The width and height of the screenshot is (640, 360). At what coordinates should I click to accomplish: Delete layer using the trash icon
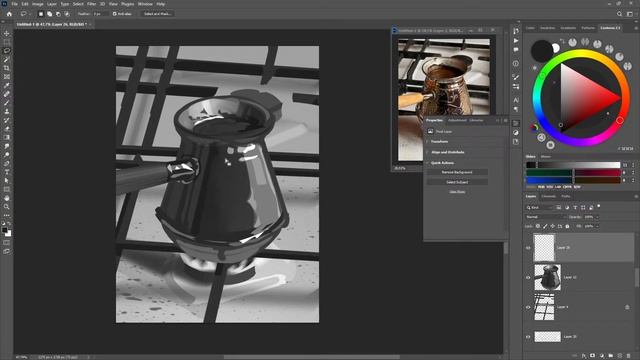coord(629,356)
